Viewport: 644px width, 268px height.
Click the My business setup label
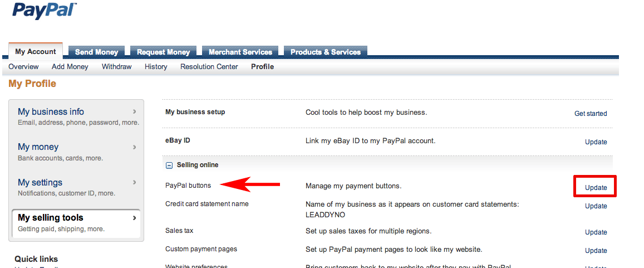click(195, 112)
